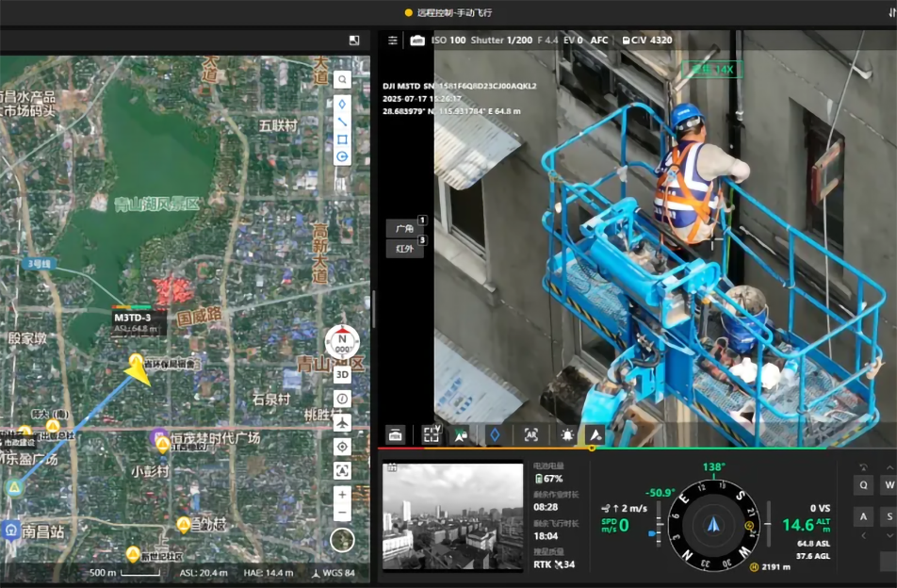This screenshot has width=897, height=588.
Task: Open the AFC focus mode selector
Action: point(599,41)
